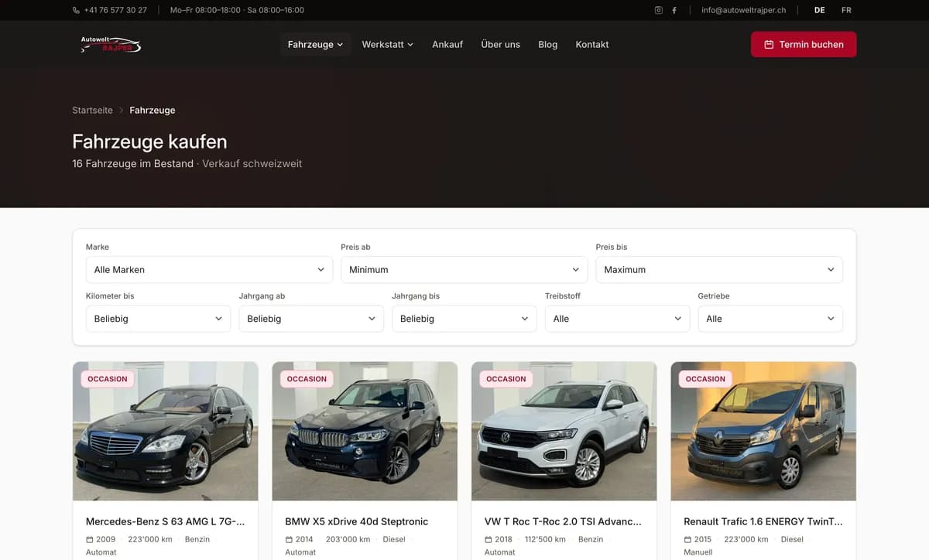929x560 pixels.
Task: Click the calendar icon beside 2018
Action: click(x=488, y=539)
